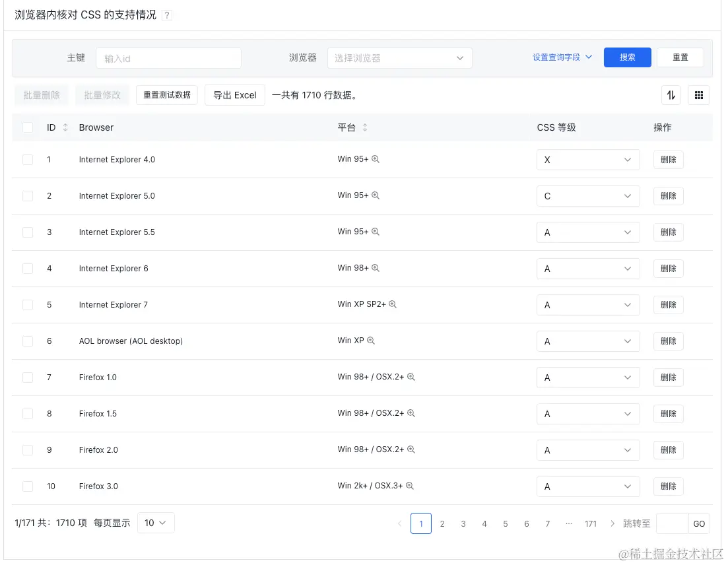Click the 重置 reset button

pyautogui.click(x=680, y=57)
